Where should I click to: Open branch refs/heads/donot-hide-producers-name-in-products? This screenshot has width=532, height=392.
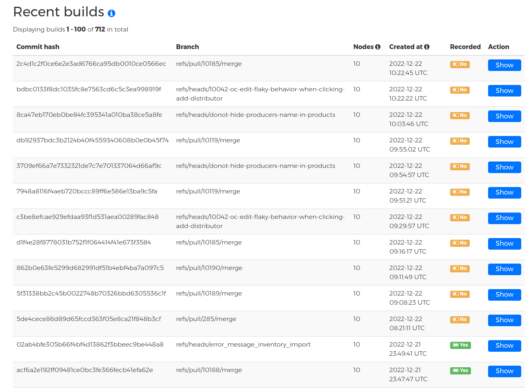click(255, 114)
